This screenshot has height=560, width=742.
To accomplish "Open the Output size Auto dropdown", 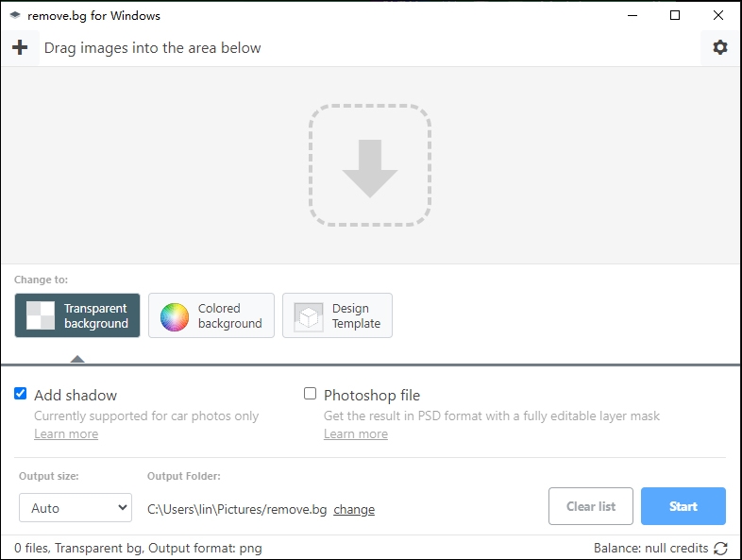I will [x=76, y=507].
